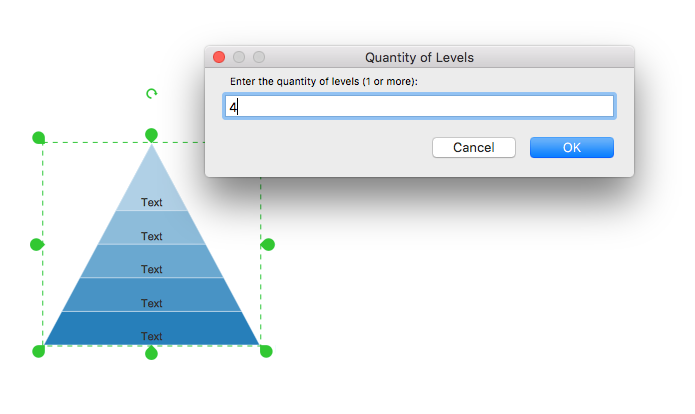This screenshot has height=414, width=695.
Task: Click the grayed-out zoom button in the dialog
Action: point(259,58)
